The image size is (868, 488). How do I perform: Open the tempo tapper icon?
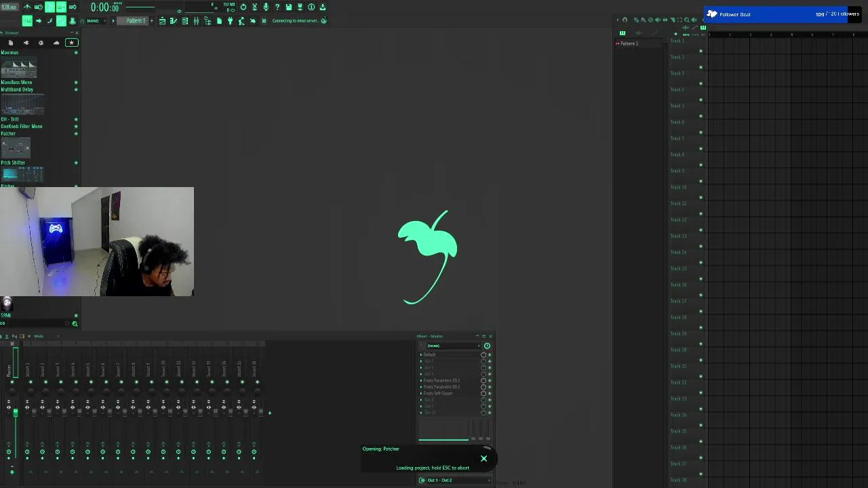pos(241,21)
